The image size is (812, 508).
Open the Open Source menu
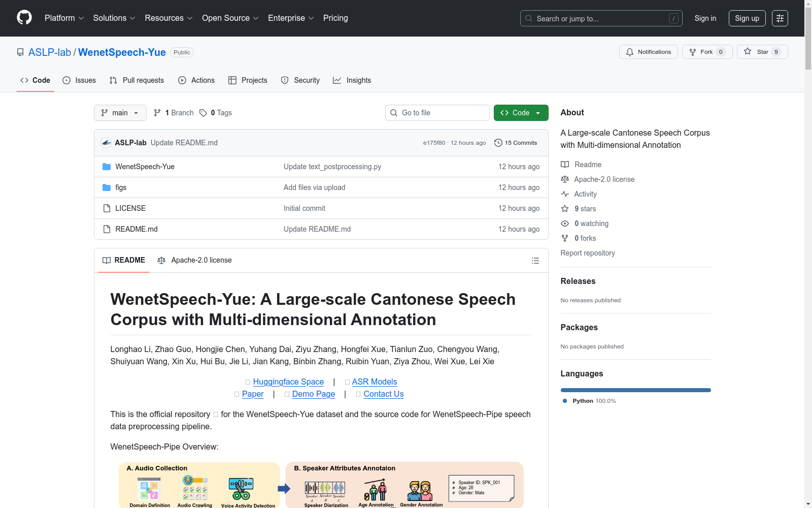pyautogui.click(x=230, y=18)
